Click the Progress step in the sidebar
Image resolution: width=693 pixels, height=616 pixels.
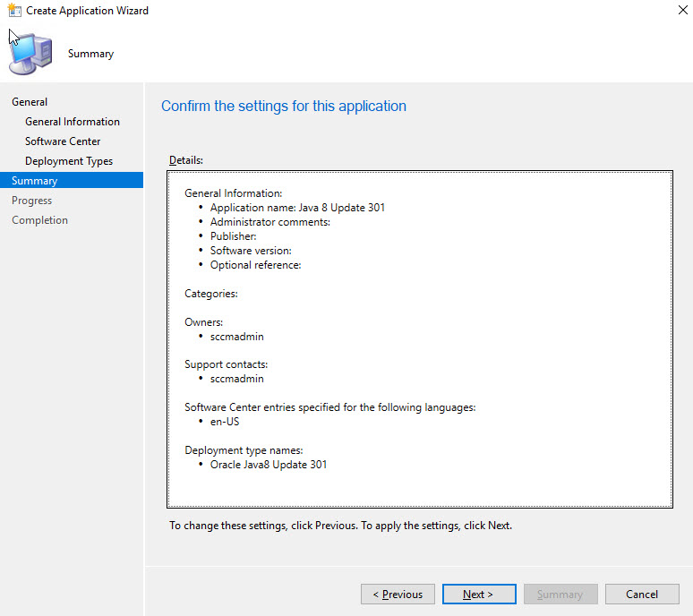click(x=31, y=201)
